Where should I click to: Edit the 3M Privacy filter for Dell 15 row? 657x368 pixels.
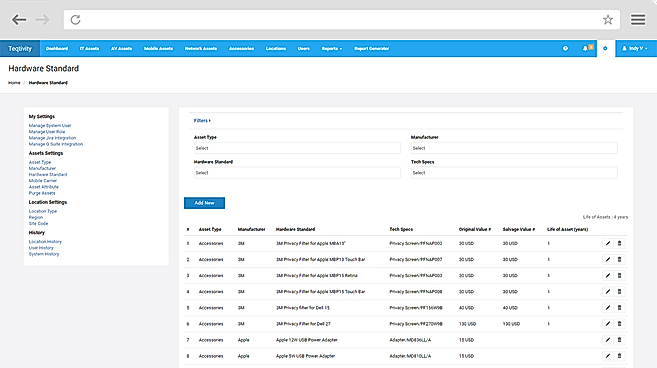pos(608,308)
